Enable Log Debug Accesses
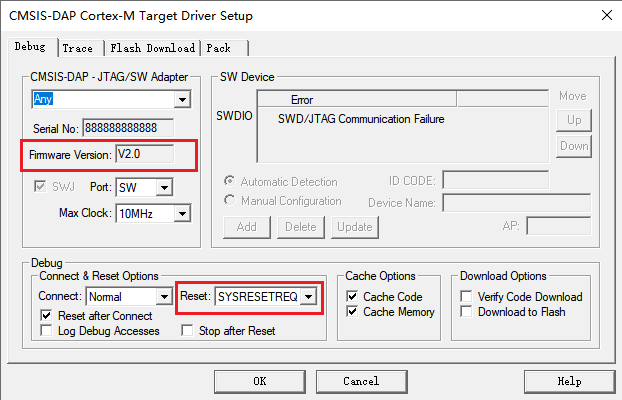Viewport: 622px width, 400px height. (47, 331)
